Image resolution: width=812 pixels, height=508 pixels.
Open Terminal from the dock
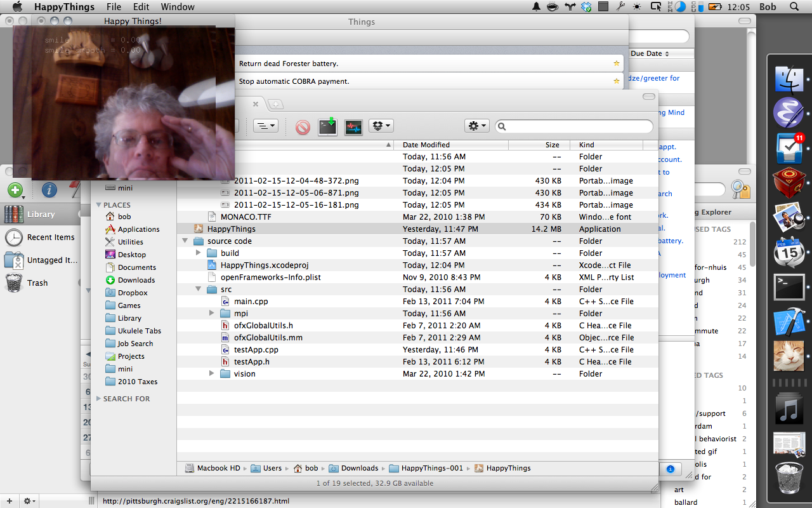coord(789,287)
